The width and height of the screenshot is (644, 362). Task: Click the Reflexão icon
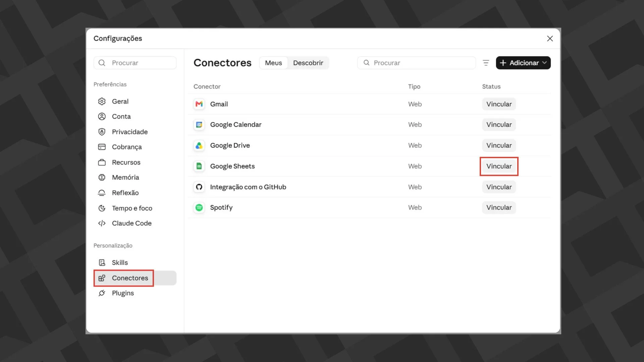pyautogui.click(x=102, y=193)
